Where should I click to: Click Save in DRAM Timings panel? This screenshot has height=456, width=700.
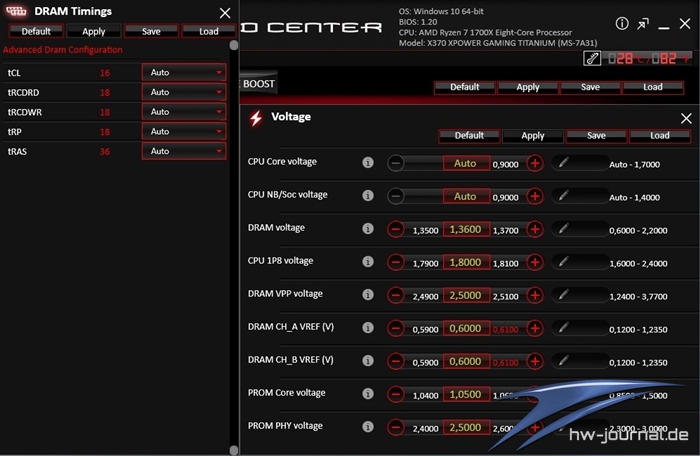pyautogui.click(x=151, y=31)
